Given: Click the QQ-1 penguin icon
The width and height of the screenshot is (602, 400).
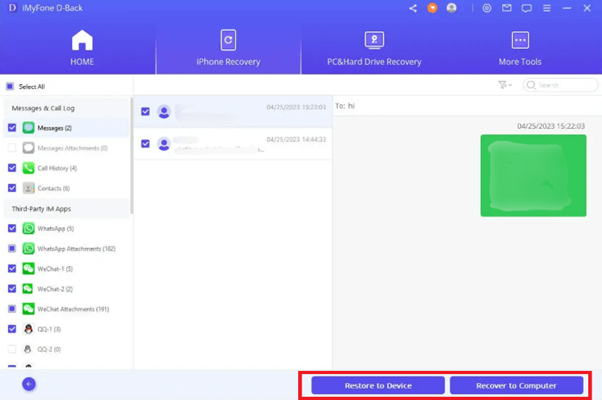Looking at the screenshot, I should point(28,329).
